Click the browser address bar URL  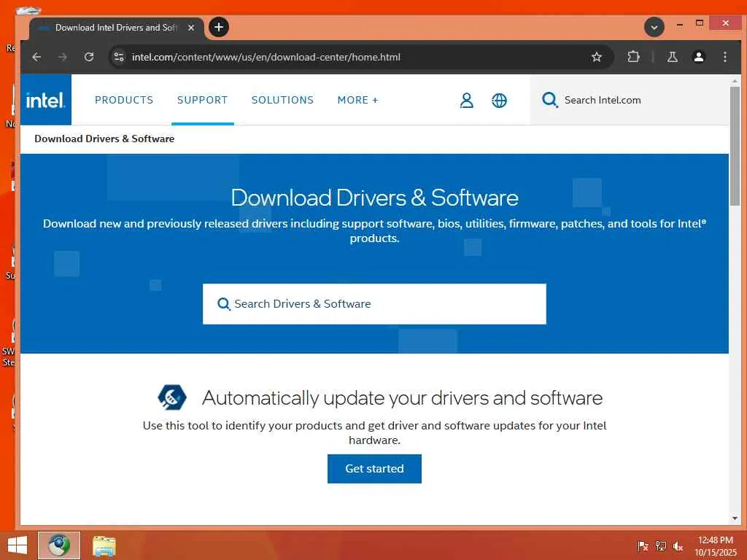(266, 57)
